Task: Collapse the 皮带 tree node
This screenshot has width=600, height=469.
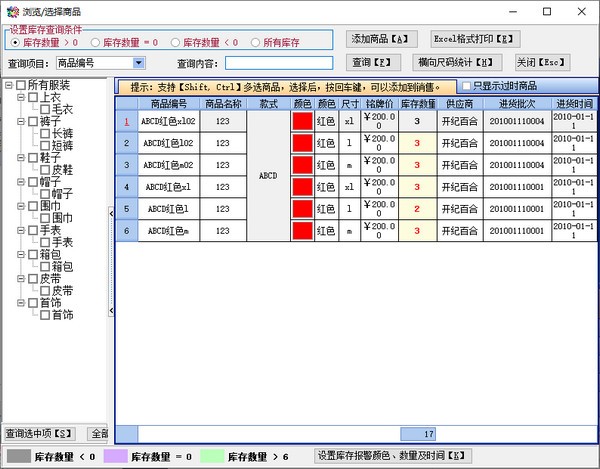Action: click(x=21, y=279)
